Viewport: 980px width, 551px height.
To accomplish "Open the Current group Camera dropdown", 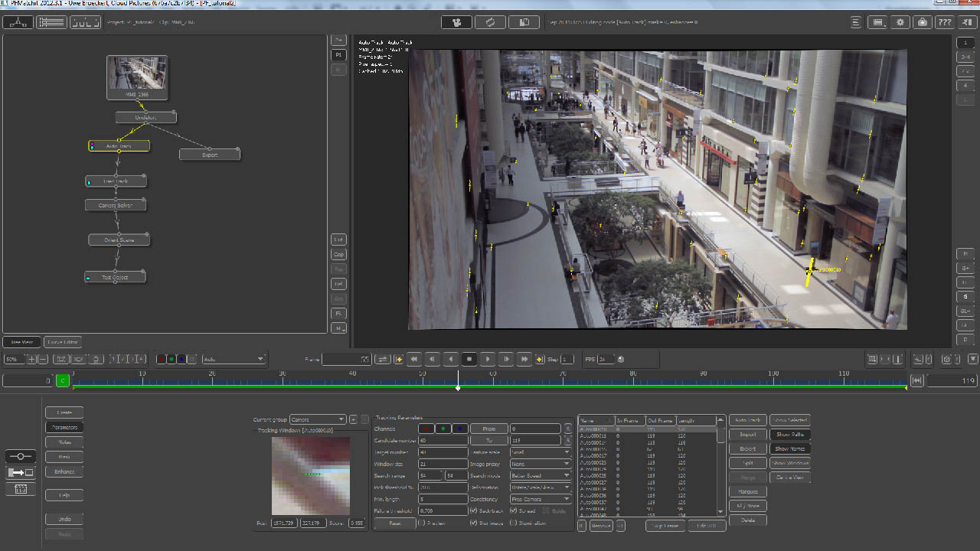I will 318,419.
